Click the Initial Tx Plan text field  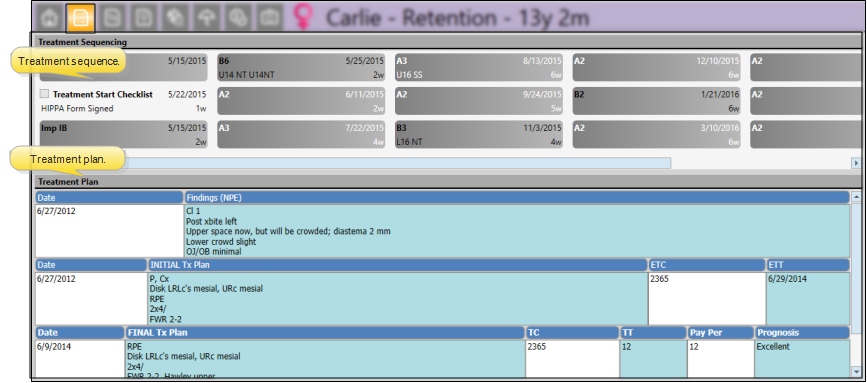[x=398, y=299]
